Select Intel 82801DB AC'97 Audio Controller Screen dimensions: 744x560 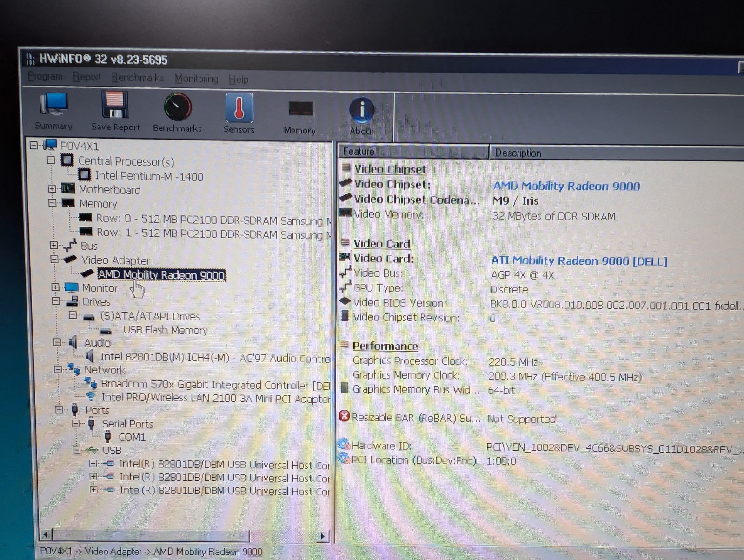pyautogui.click(x=215, y=357)
